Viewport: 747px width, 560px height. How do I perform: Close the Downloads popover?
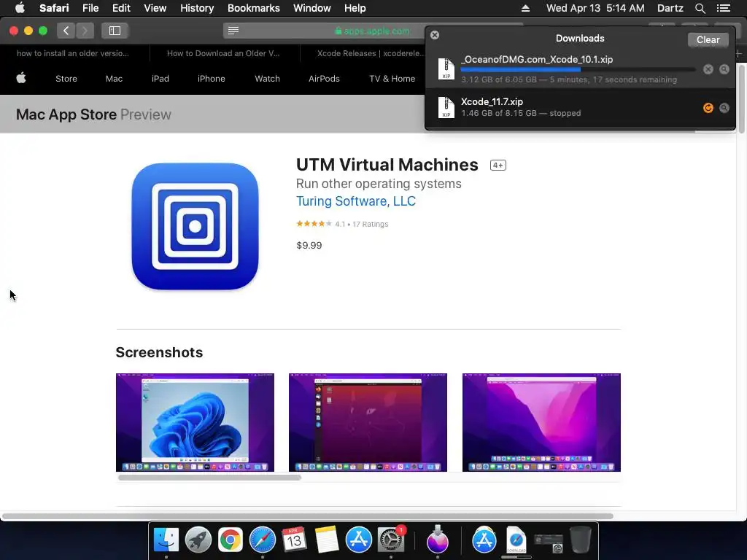435,35
